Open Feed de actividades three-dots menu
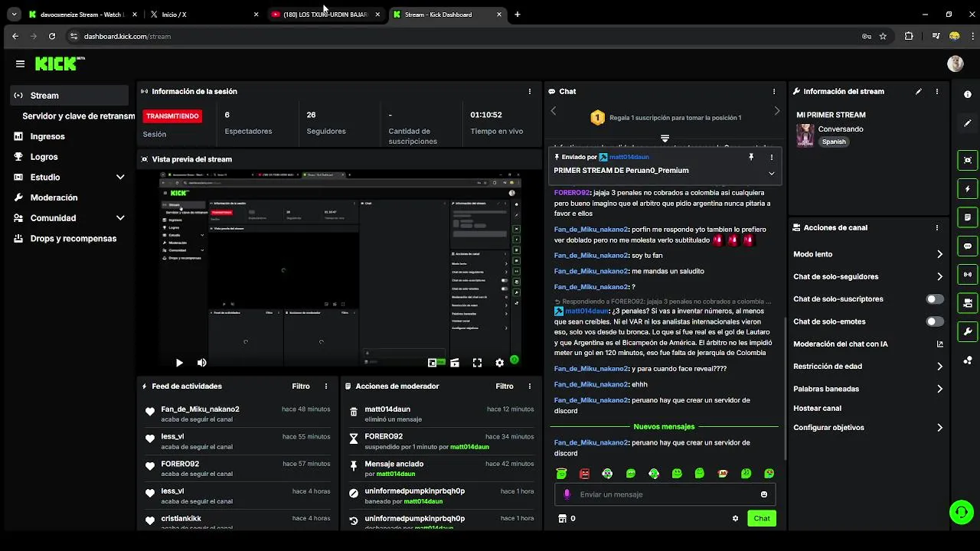The width and height of the screenshot is (980, 551). point(326,386)
